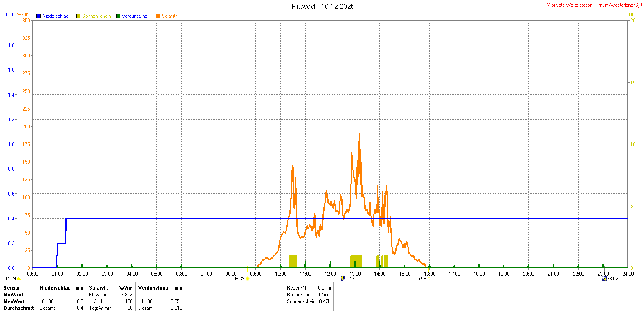The image size is (644, 311).
Task: Click the MaxWert row label
Action: tap(14, 301)
